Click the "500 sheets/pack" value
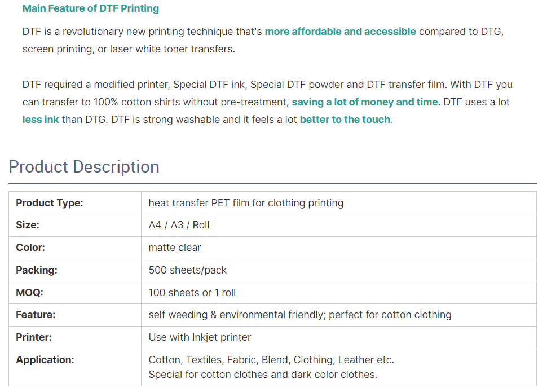547x392 pixels. pyautogui.click(x=187, y=270)
